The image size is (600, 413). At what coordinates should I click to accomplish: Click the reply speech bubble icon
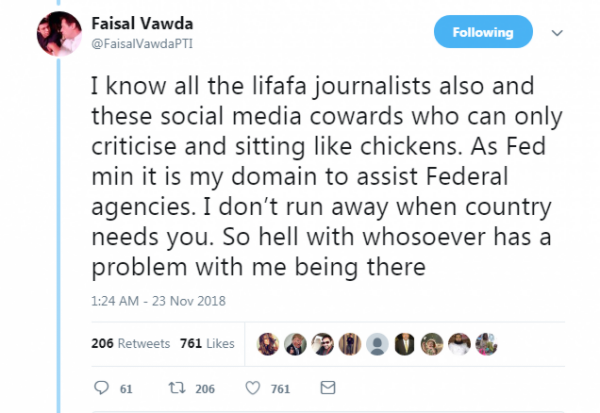(x=101, y=386)
